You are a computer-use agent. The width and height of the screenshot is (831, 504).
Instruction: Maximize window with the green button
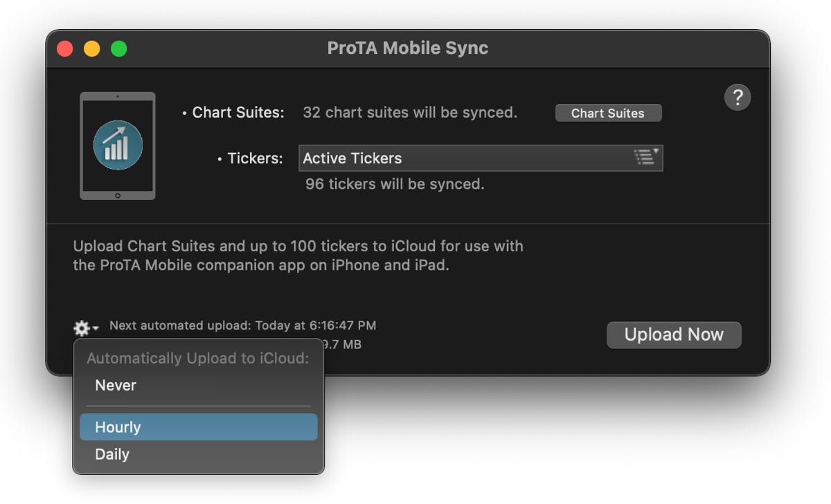click(119, 49)
